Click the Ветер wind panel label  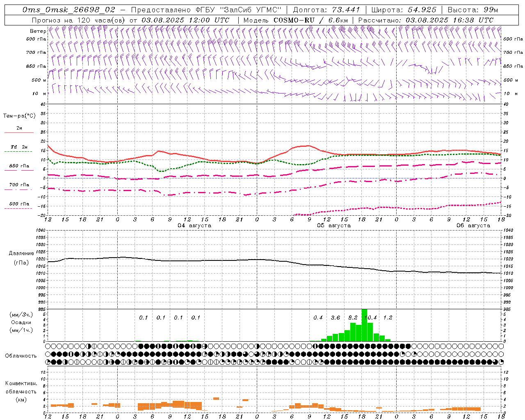coord(38,31)
